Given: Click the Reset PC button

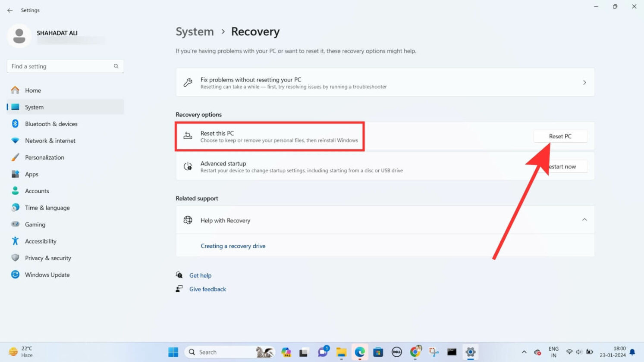Looking at the screenshot, I should [560, 136].
